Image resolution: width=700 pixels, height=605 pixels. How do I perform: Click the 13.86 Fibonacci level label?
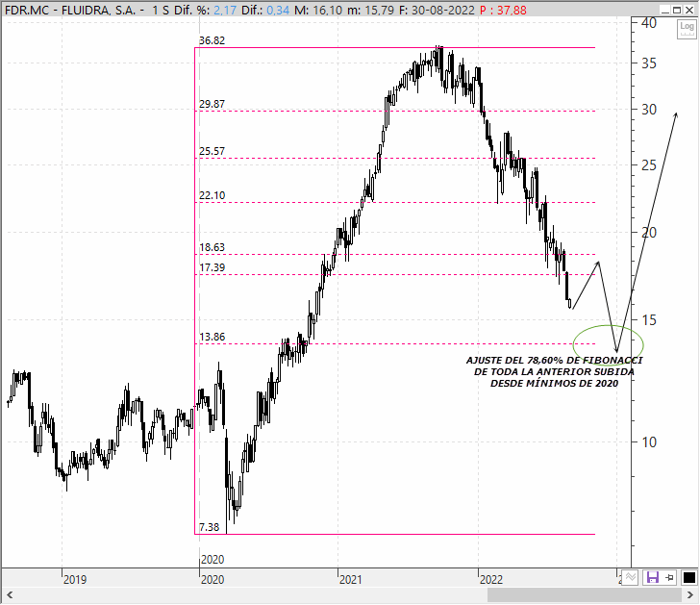[x=212, y=337]
